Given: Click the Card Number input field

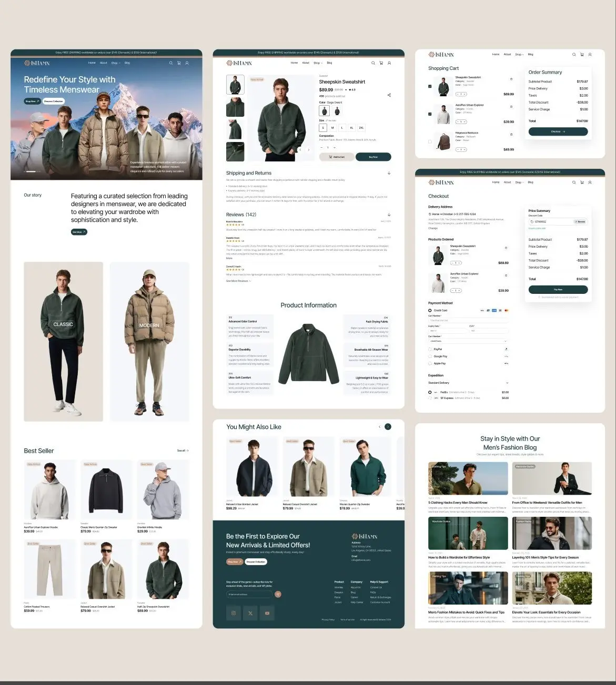Looking at the screenshot, I should tap(468, 320).
